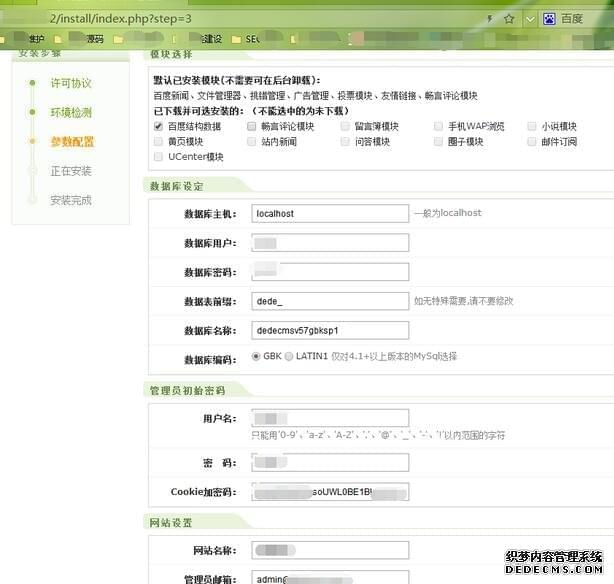The width and height of the screenshot is (614, 584).
Task: Check the UCenter模块 checkbox
Action: [x=158, y=157]
